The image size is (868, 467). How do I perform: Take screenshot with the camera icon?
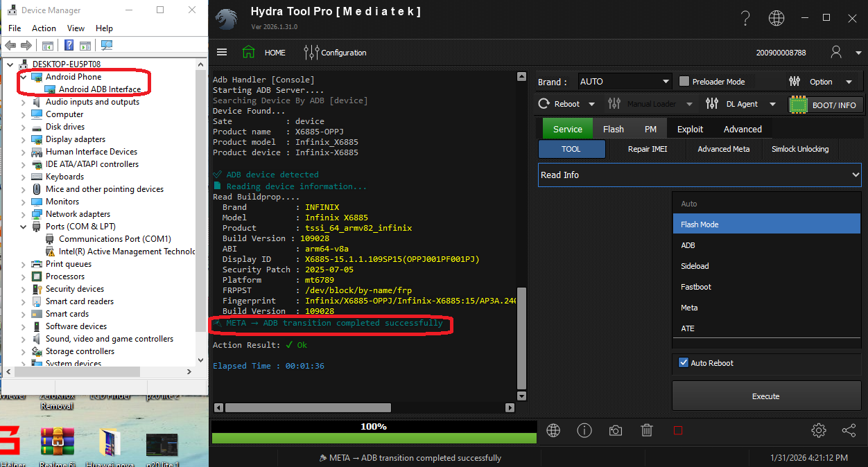[616, 430]
